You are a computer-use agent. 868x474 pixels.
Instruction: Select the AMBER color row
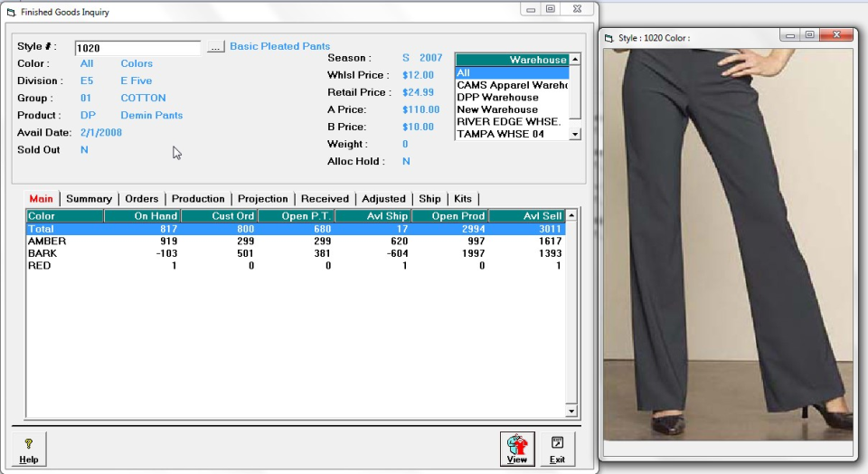tap(47, 242)
